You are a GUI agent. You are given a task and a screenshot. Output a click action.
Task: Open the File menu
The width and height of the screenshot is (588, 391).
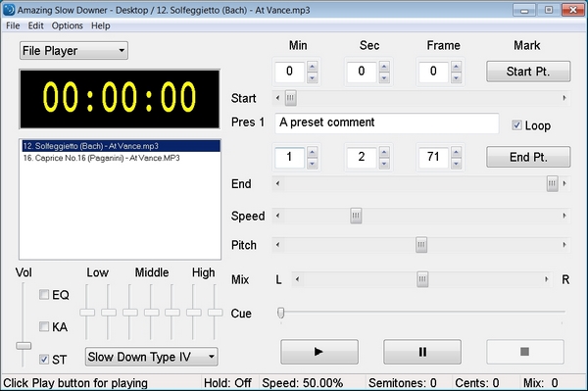[13, 25]
